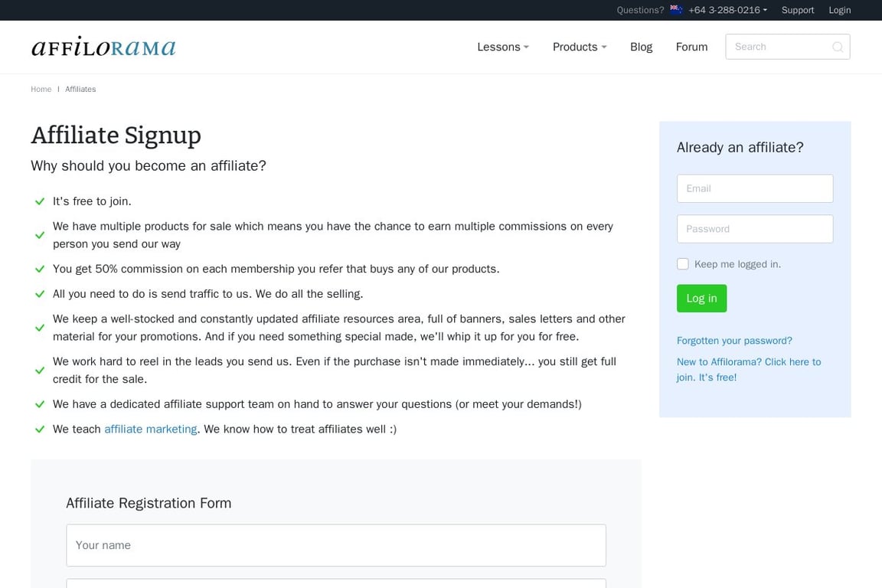Click the "Affiliate Signup" heading
This screenshot has height=588, width=882.
116,135
